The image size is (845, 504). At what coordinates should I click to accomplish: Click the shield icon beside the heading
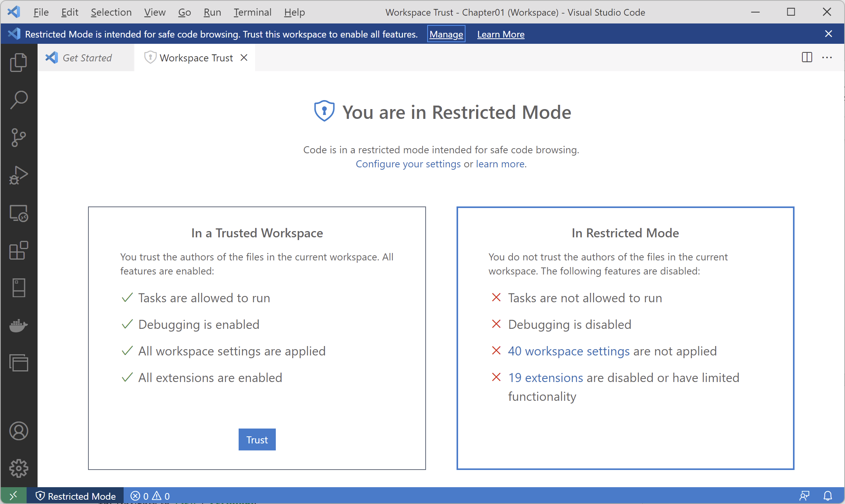click(324, 111)
